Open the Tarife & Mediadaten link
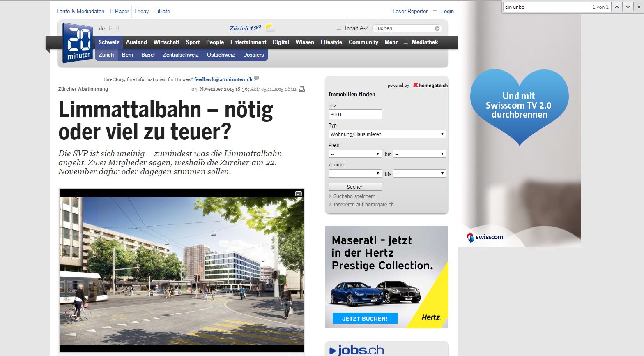 point(80,12)
